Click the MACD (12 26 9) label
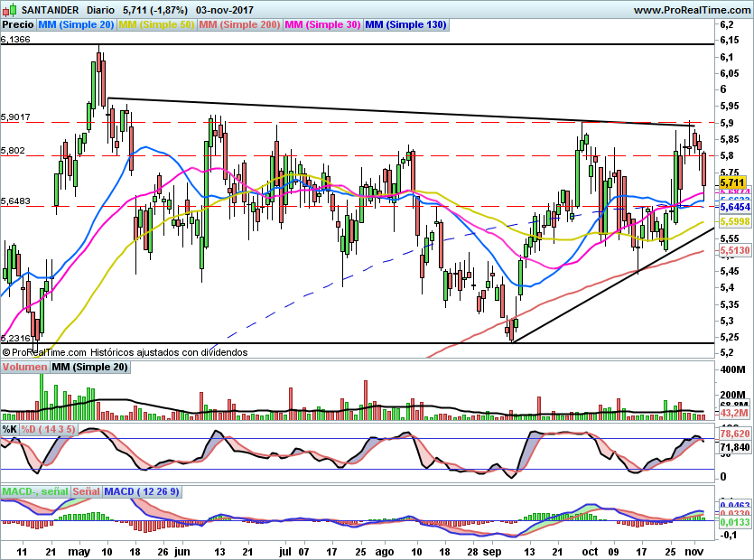 142,491
